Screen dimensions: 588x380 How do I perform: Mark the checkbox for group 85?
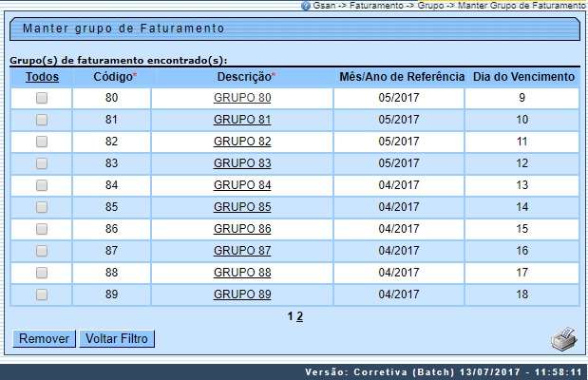pos(42,207)
